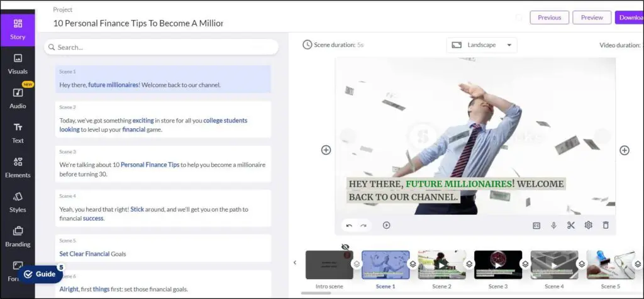Play the current scene
The height and width of the screenshot is (299, 644).
coord(387,225)
